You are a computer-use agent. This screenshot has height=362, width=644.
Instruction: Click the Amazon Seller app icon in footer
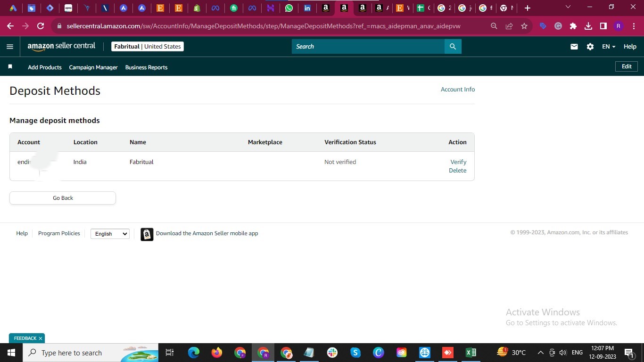coord(147,234)
